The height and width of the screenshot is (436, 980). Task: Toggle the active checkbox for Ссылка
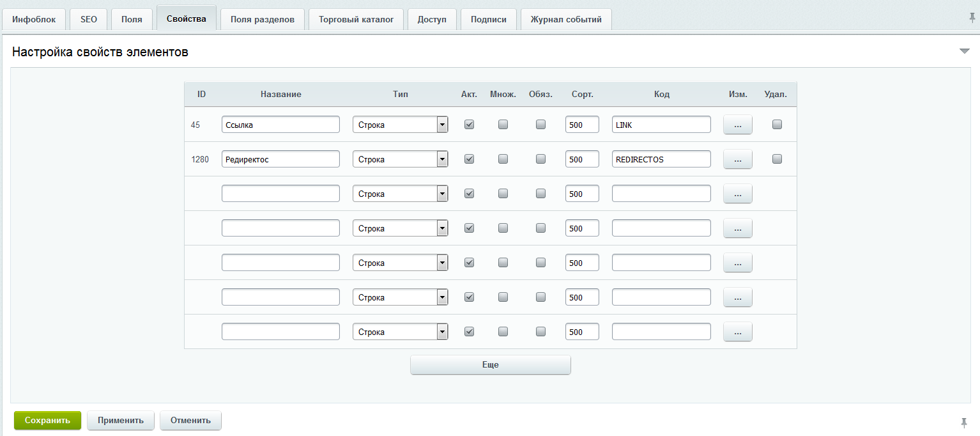[470, 125]
